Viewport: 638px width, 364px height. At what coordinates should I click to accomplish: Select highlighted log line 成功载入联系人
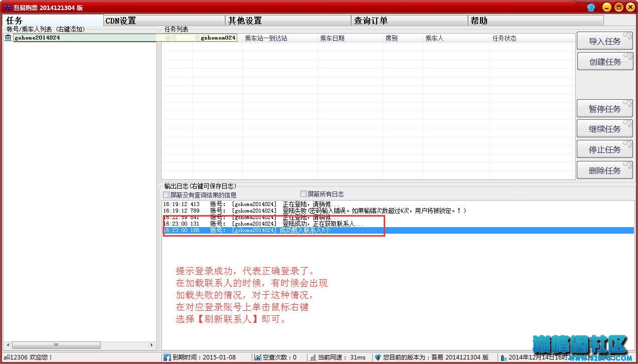coord(398,230)
